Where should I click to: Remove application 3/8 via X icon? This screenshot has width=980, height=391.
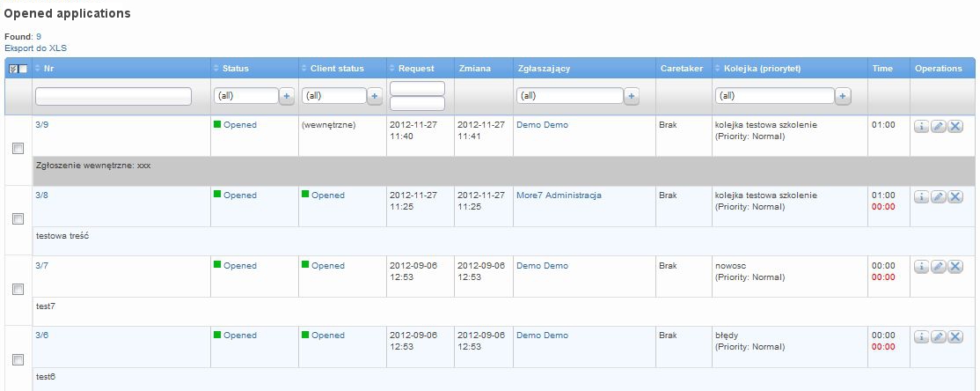tap(955, 197)
